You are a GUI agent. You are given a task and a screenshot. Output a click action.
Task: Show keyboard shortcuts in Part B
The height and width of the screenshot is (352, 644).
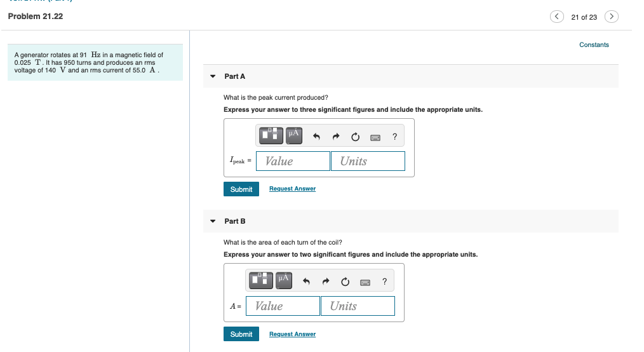click(365, 283)
